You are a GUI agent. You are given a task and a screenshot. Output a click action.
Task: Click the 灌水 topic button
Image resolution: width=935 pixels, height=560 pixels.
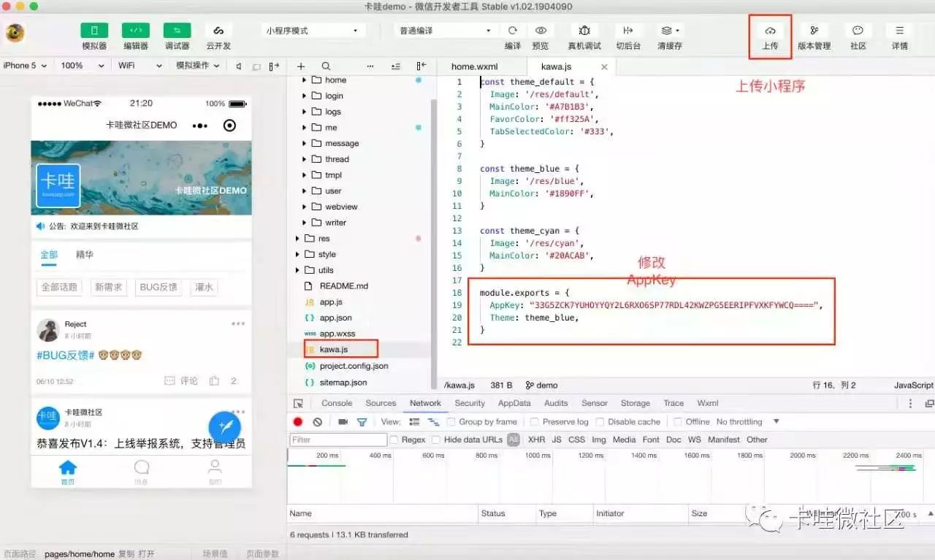[204, 287]
